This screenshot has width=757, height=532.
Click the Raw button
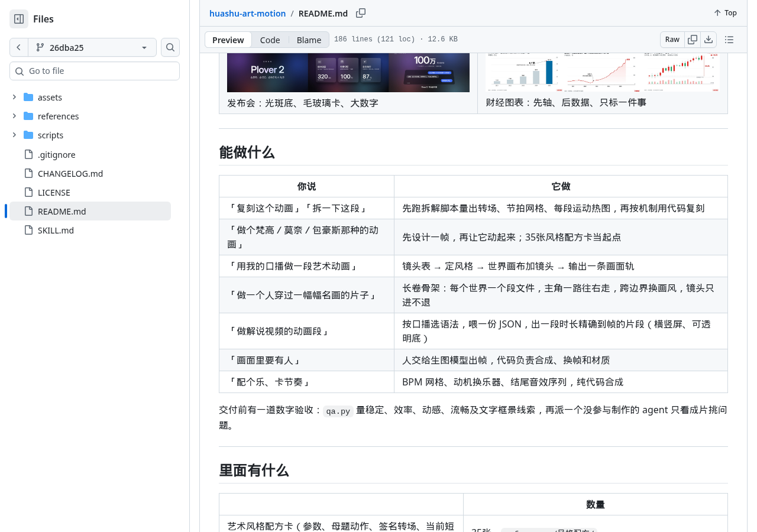pyautogui.click(x=672, y=40)
